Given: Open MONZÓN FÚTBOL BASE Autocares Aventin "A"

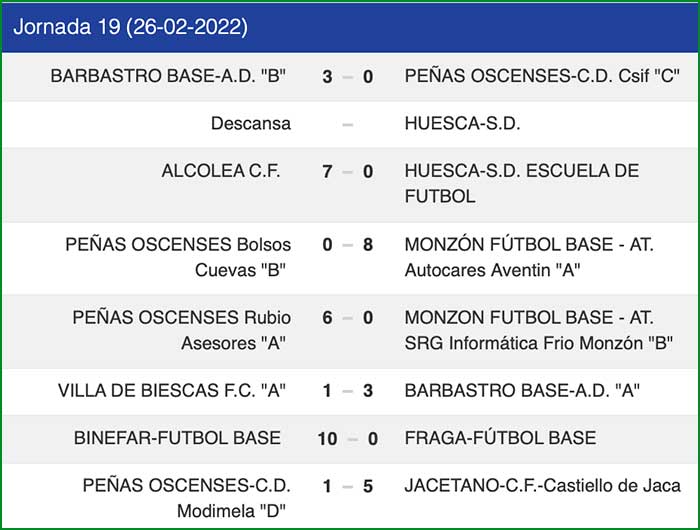Looking at the screenshot, I should [529, 257].
